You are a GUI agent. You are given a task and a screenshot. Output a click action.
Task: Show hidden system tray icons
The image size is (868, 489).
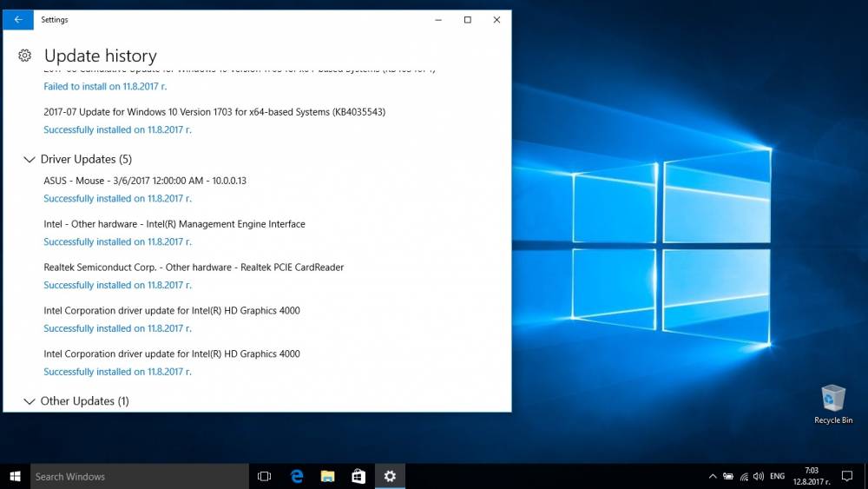[x=713, y=476]
